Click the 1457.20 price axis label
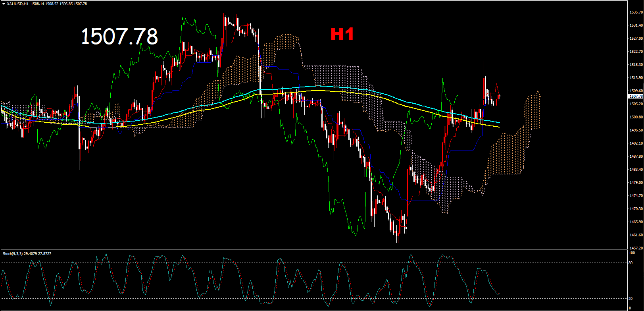Viewport: 644px width, 311px height. 636,247
